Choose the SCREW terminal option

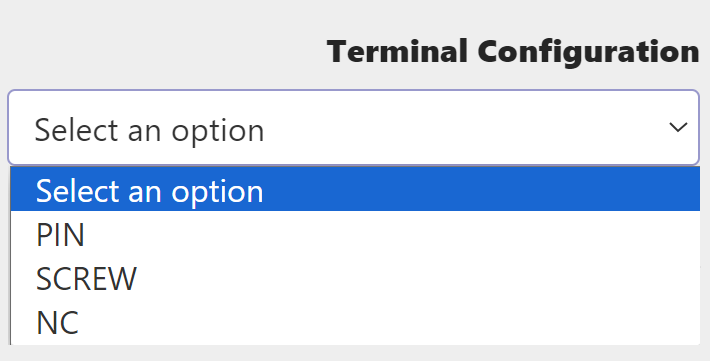[355, 278]
